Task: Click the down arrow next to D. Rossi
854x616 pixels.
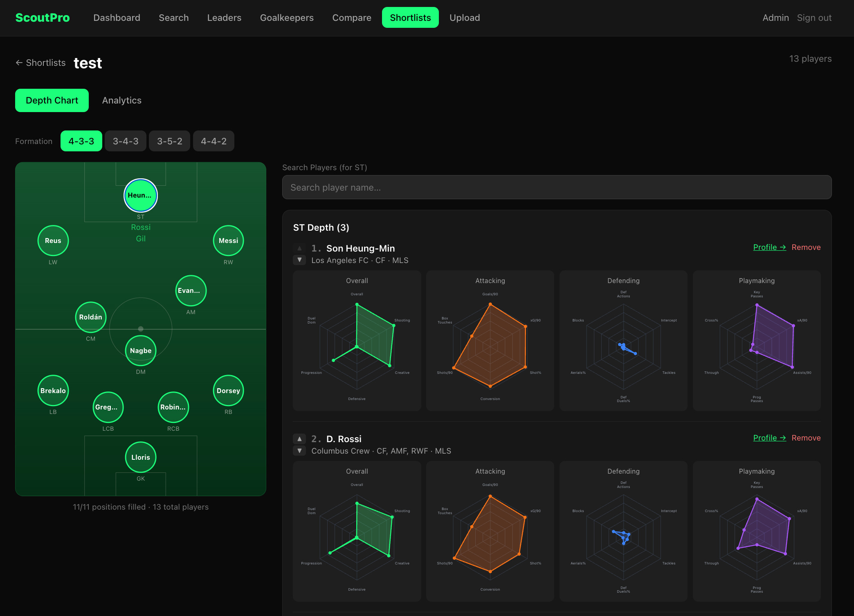Action: click(x=299, y=450)
